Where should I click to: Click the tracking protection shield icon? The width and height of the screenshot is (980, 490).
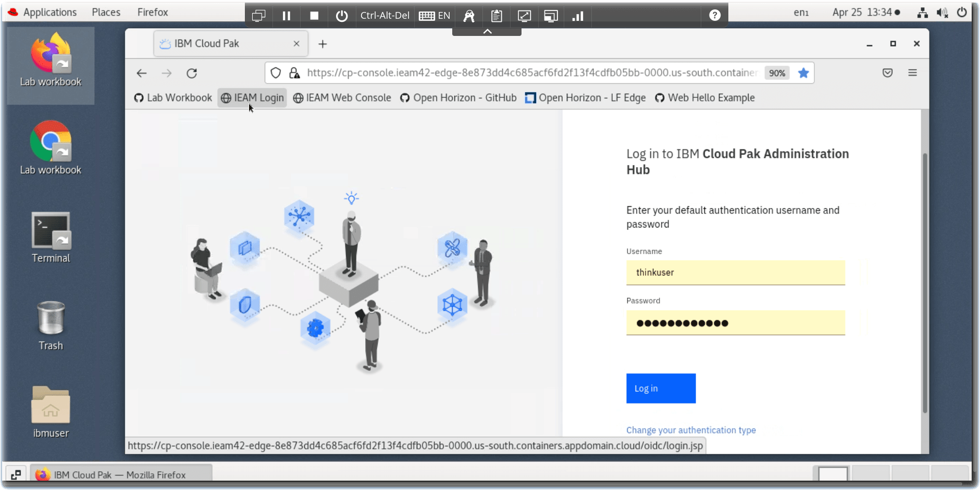pyautogui.click(x=276, y=73)
